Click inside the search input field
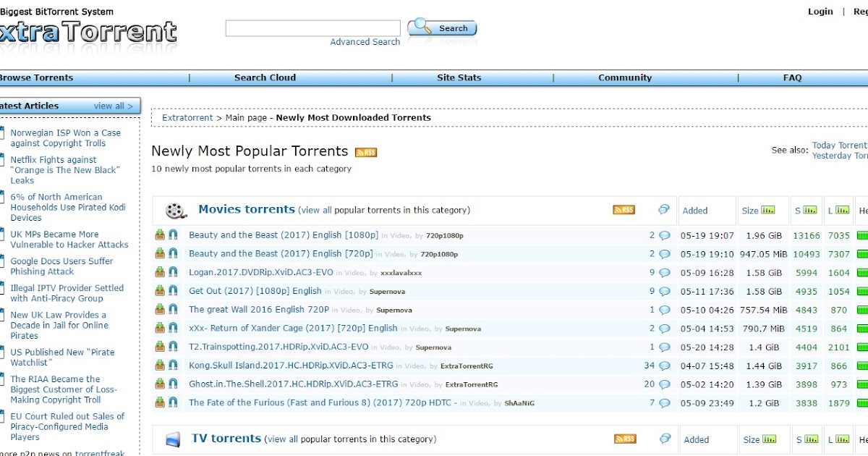This screenshot has width=868, height=456. (x=312, y=28)
